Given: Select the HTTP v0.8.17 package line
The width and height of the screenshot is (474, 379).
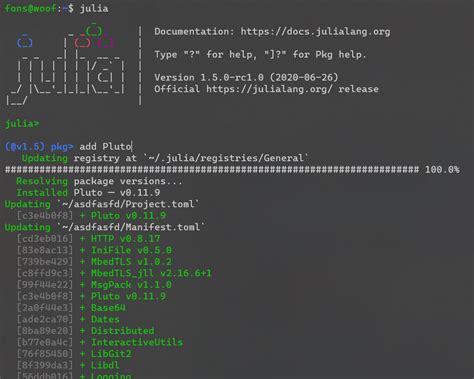Looking at the screenshot, I should click(89, 239).
